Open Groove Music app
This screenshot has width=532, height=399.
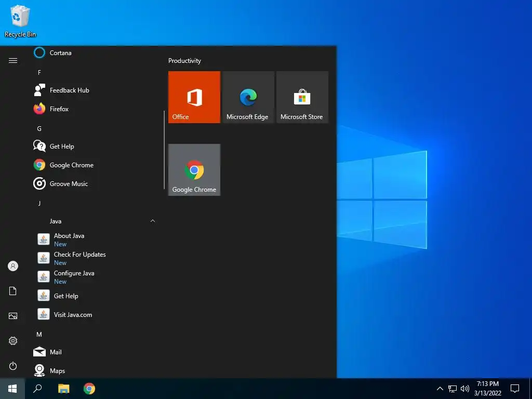[95, 183]
